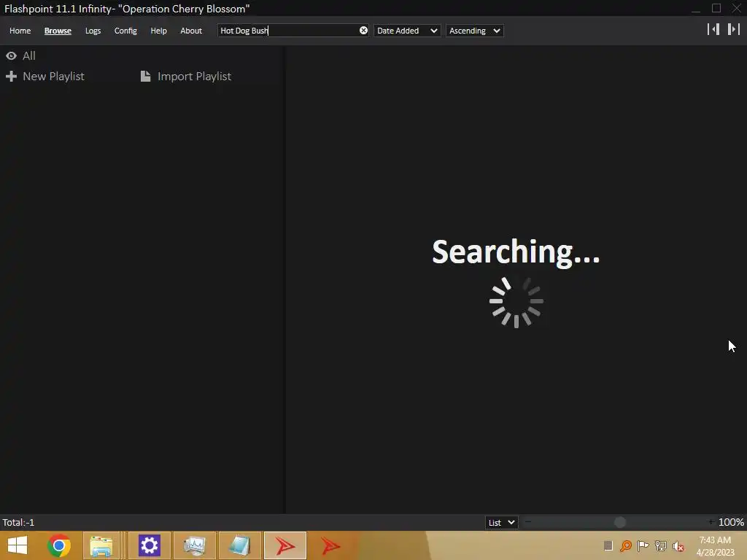Viewport: 747px width, 560px height.
Task: Launch Google Chrome from taskbar
Action: 59,545
